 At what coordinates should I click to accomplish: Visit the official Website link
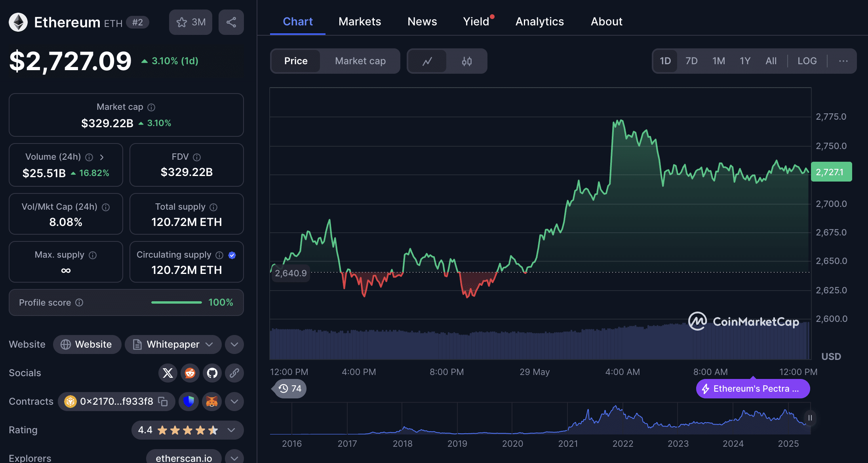pos(87,344)
